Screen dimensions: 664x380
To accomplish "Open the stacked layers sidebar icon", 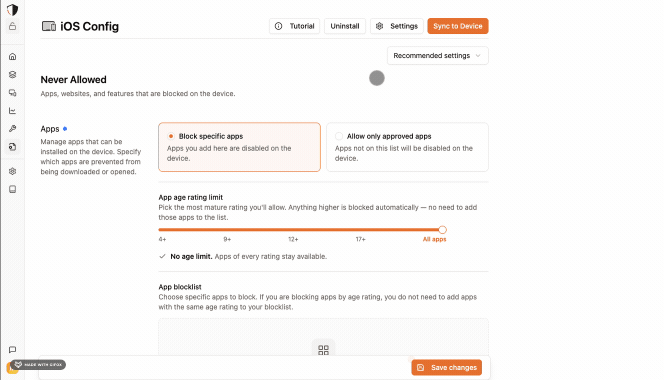I will (x=12, y=75).
